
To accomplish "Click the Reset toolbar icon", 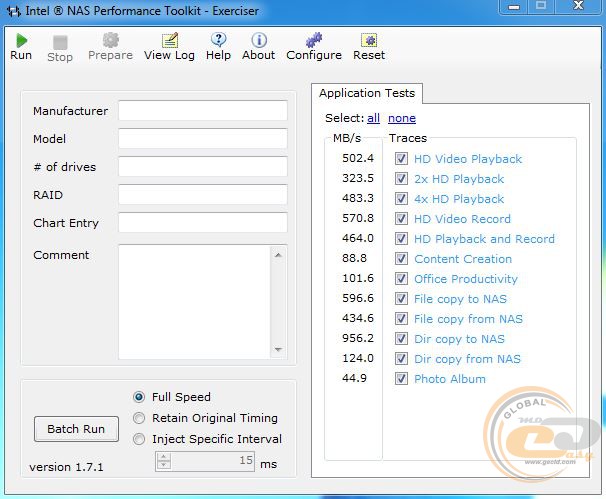I will pos(369,40).
